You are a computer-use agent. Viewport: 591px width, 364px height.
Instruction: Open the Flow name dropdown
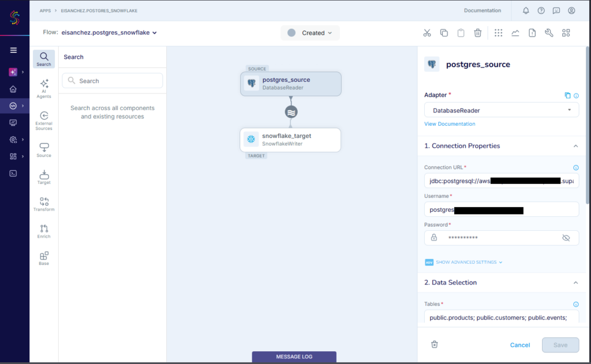109,33
